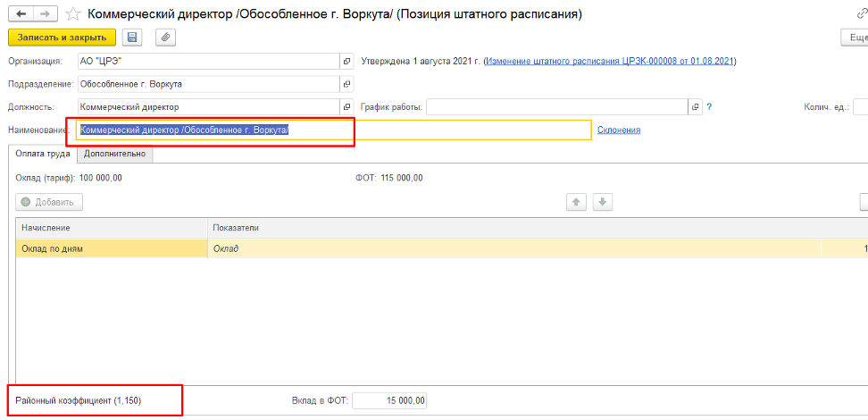Show help for График работы question mark
868x420 pixels.
(708, 107)
